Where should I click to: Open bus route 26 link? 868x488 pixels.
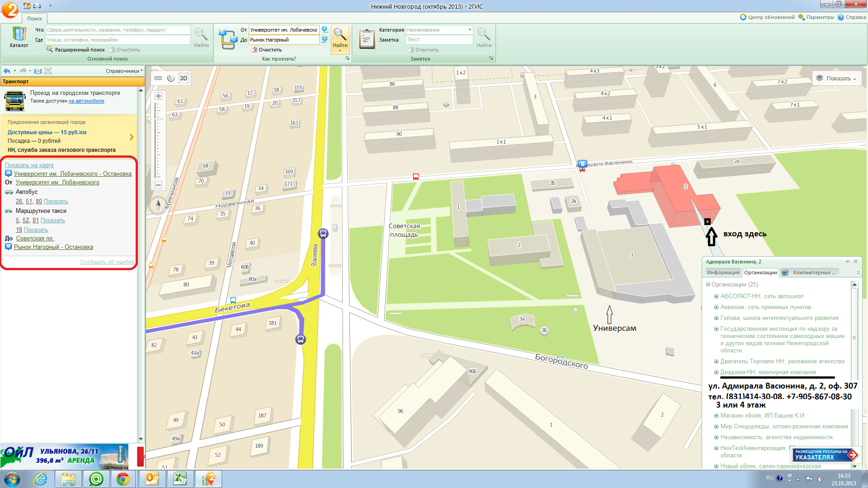[19, 202]
